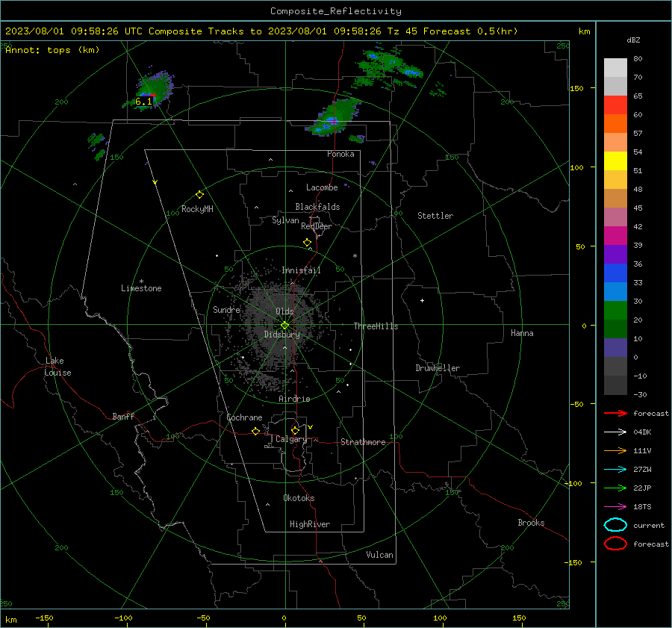
Task: Click the asterisk marker above Limestone
Action: pyautogui.click(x=141, y=282)
